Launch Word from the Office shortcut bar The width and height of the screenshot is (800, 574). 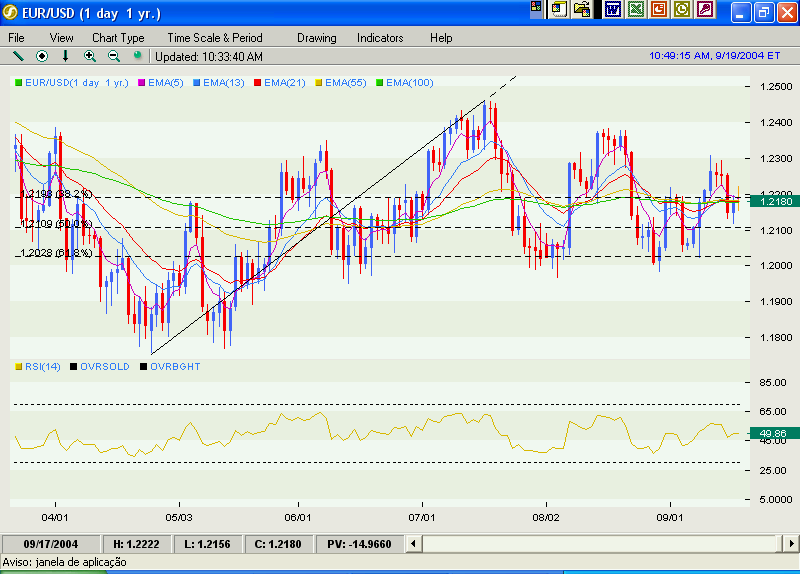click(x=612, y=10)
